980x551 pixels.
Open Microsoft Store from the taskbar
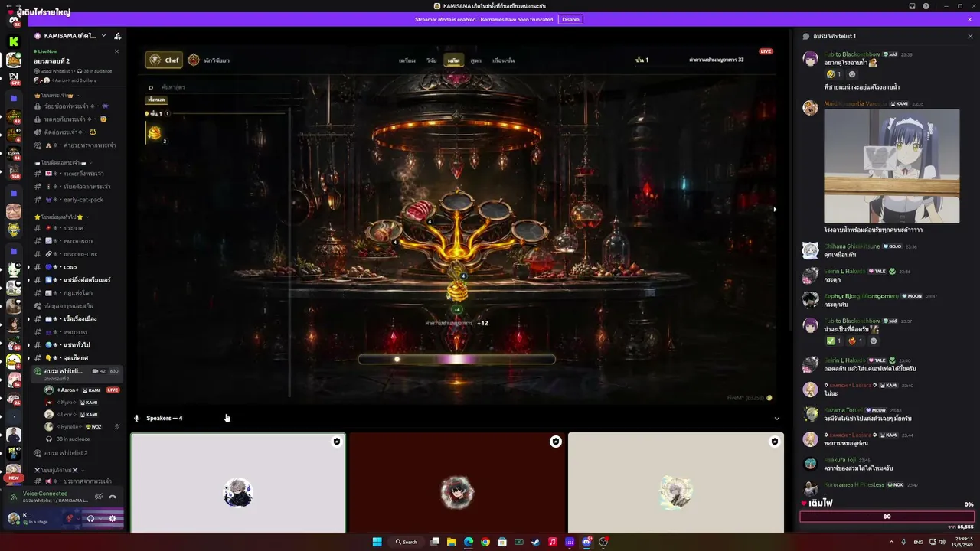point(502,542)
